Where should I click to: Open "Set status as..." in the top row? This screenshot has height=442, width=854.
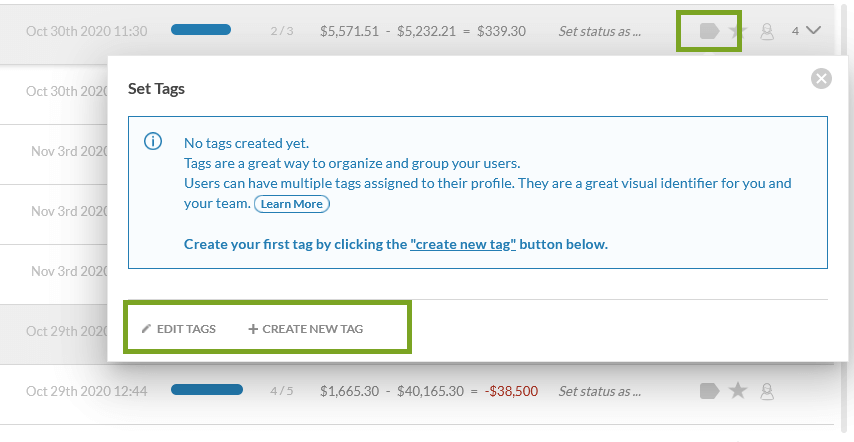pos(600,31)
